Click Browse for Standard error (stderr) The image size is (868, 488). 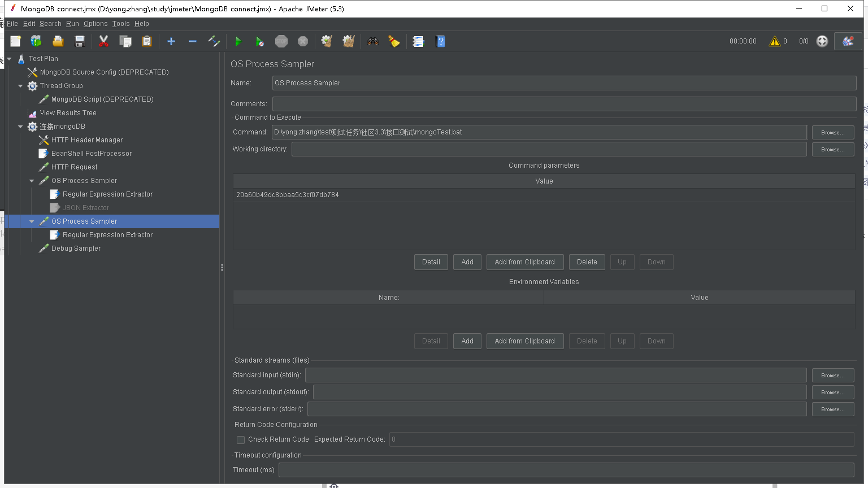coord(833,409)
